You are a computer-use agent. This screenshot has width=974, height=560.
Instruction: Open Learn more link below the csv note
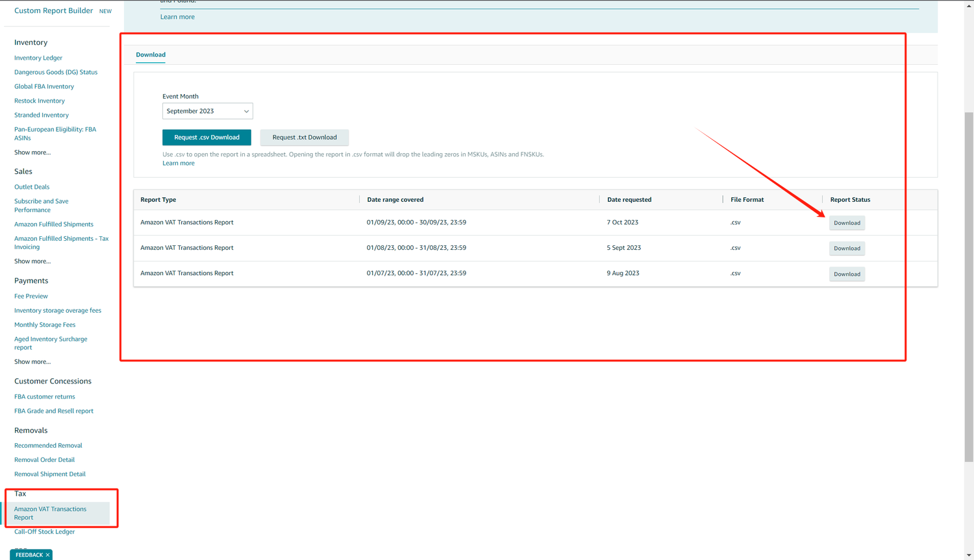coord(179,163)
